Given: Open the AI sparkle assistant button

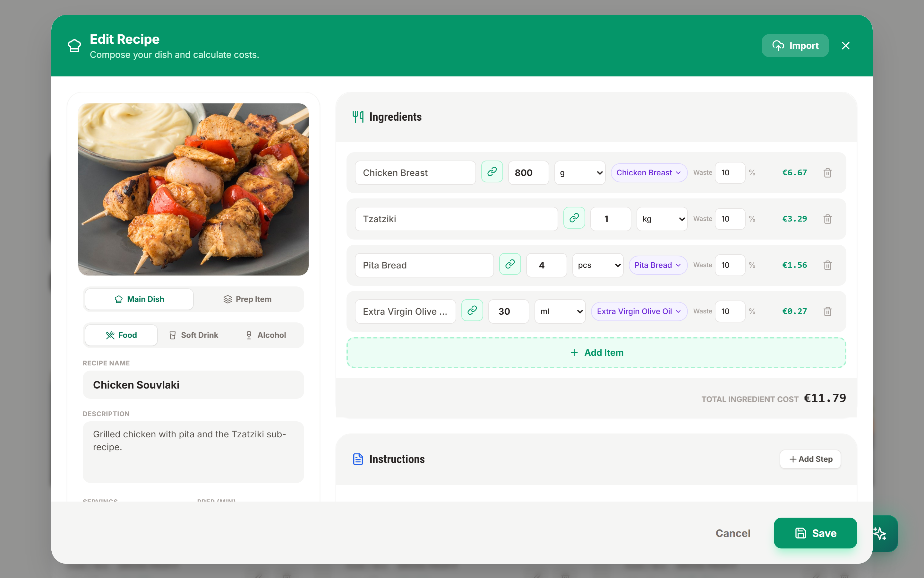Looking at the screenshot, I should 880,533.
